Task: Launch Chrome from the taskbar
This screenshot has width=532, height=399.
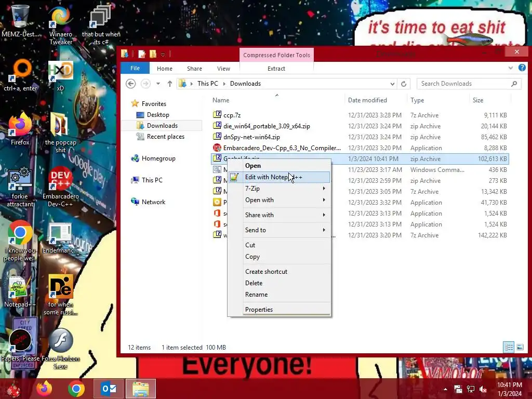Action: [x=76, y=389]
